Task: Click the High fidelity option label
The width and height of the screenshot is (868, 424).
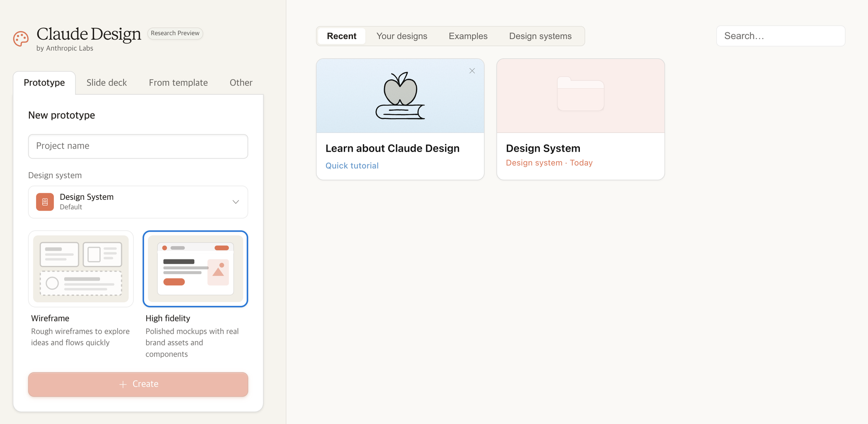Action: [x=168, y=318]
